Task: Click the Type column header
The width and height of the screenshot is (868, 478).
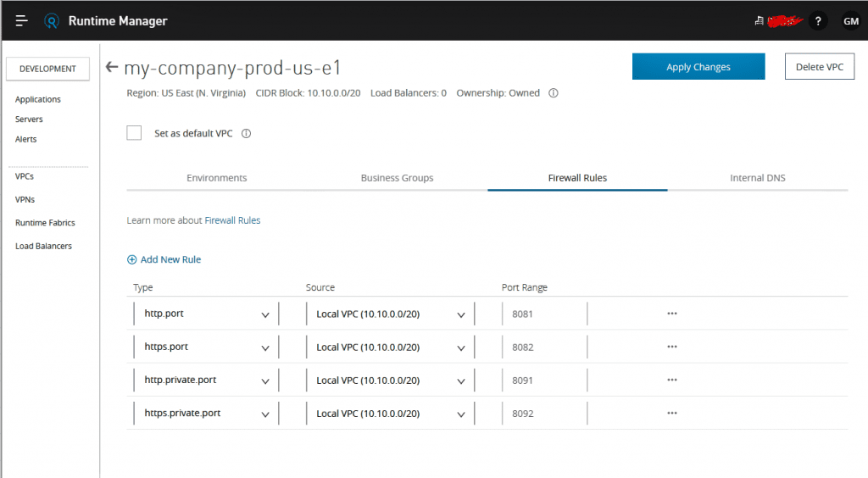Action: (142, 287)
